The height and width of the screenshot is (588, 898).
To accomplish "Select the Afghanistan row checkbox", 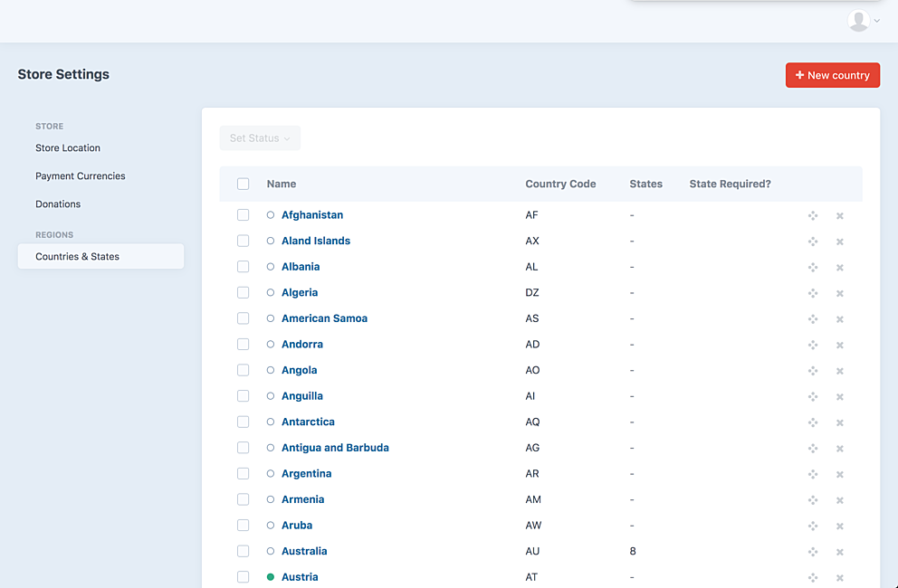I will coord(243,214).
